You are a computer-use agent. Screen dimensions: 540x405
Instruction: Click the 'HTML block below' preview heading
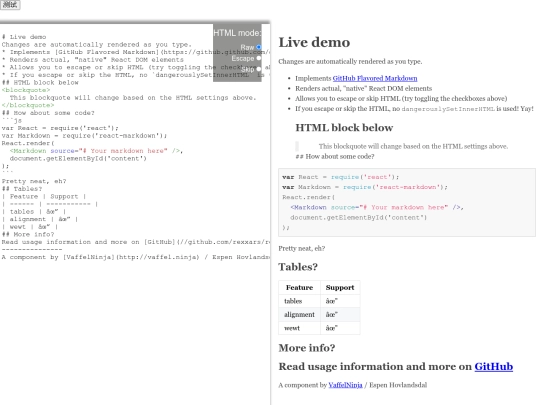coord(344,128)
